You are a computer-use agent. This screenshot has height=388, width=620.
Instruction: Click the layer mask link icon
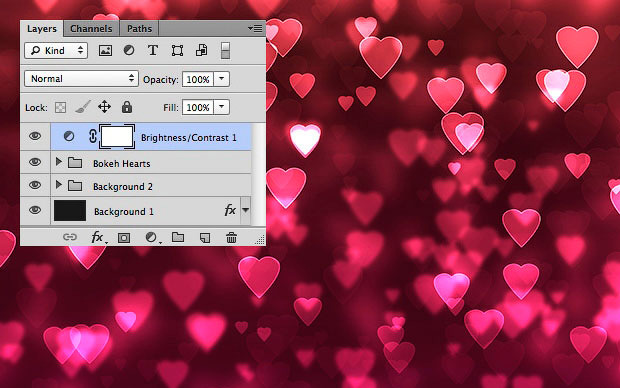pos(93,136)
